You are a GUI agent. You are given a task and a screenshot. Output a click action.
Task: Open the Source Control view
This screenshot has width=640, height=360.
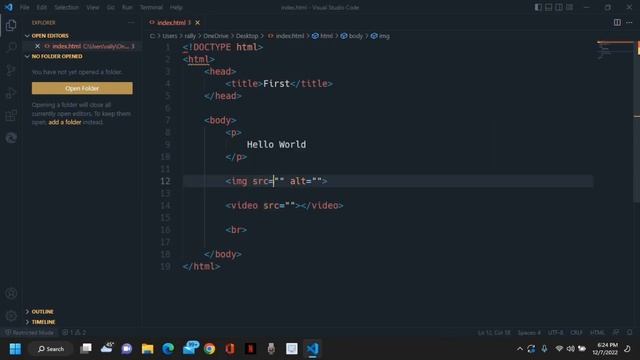(11, 70)
